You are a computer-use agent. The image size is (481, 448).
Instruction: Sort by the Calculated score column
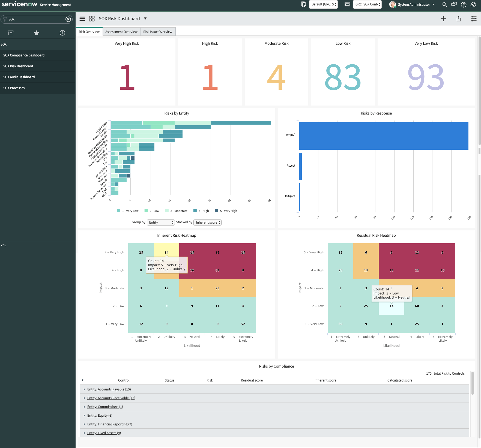[400, 380]
